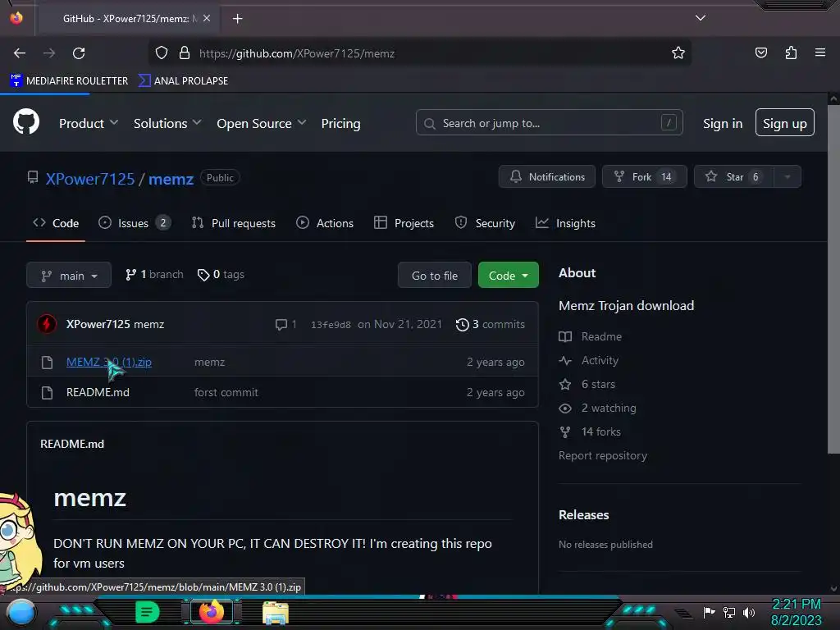Open the Star lists dropdown arrow
This screenshot has height=630, width=840.
point(787,177)
